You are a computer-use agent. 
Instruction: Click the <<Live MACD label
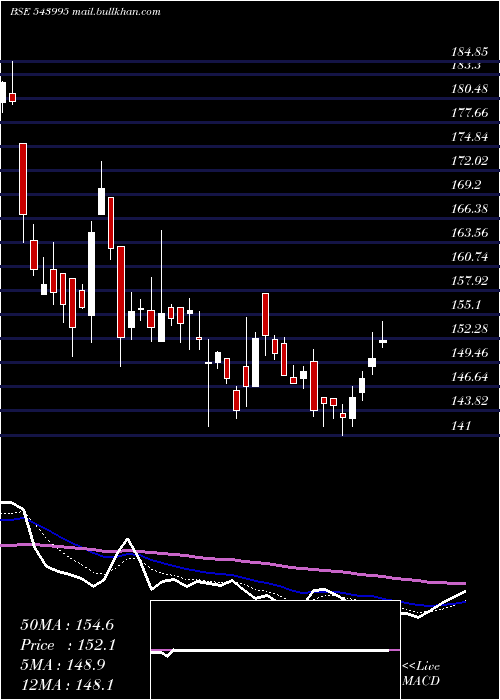pos(421,674)
